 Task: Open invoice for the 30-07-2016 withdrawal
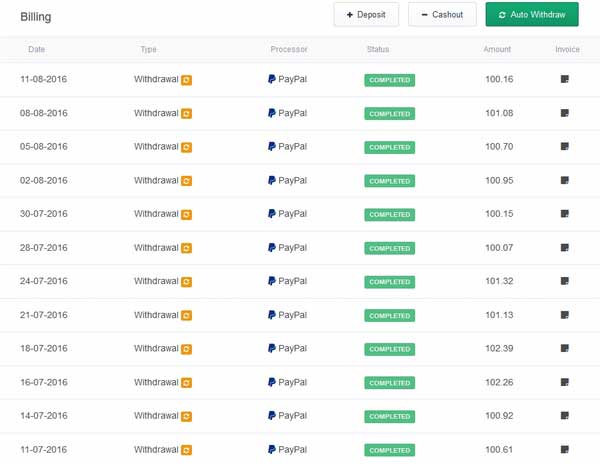click(564, 214)
